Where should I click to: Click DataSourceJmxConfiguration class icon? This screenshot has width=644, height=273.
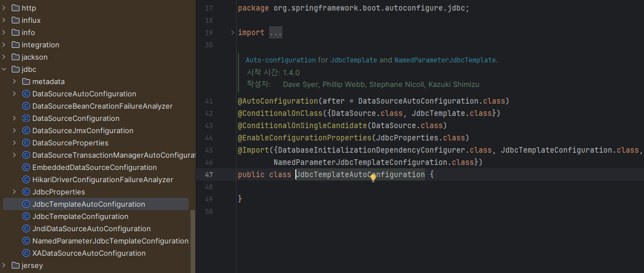pos(26,130)
